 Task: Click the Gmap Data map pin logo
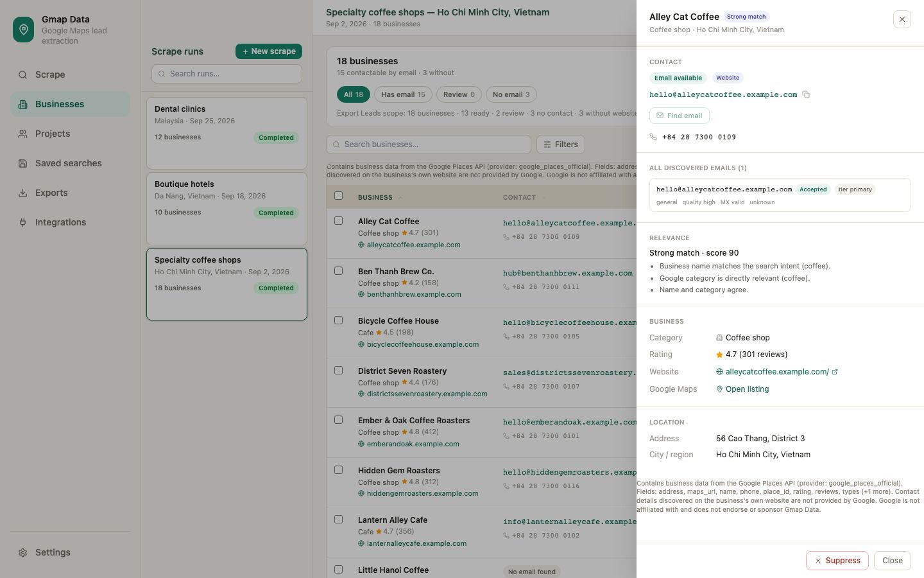(x=23, y=30)
